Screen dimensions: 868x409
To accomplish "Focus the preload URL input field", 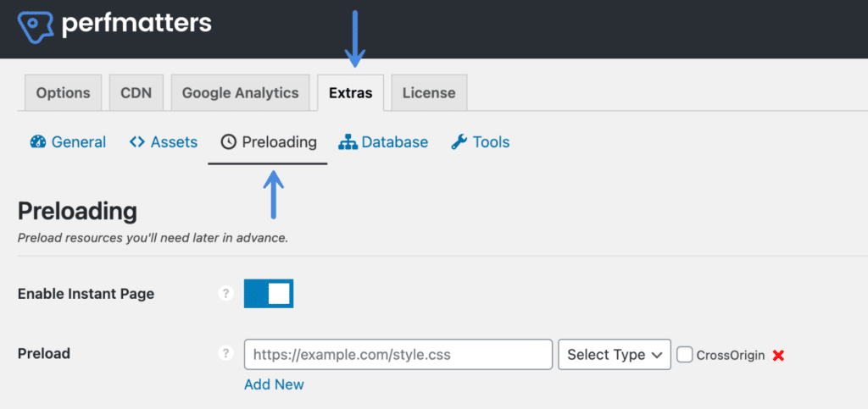I will click(398, 354).
